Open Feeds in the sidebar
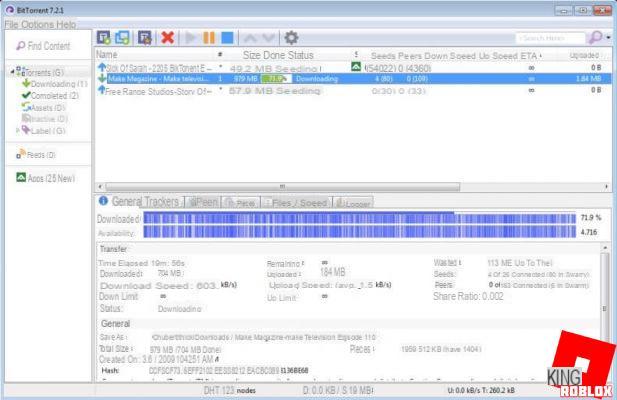 36,155
